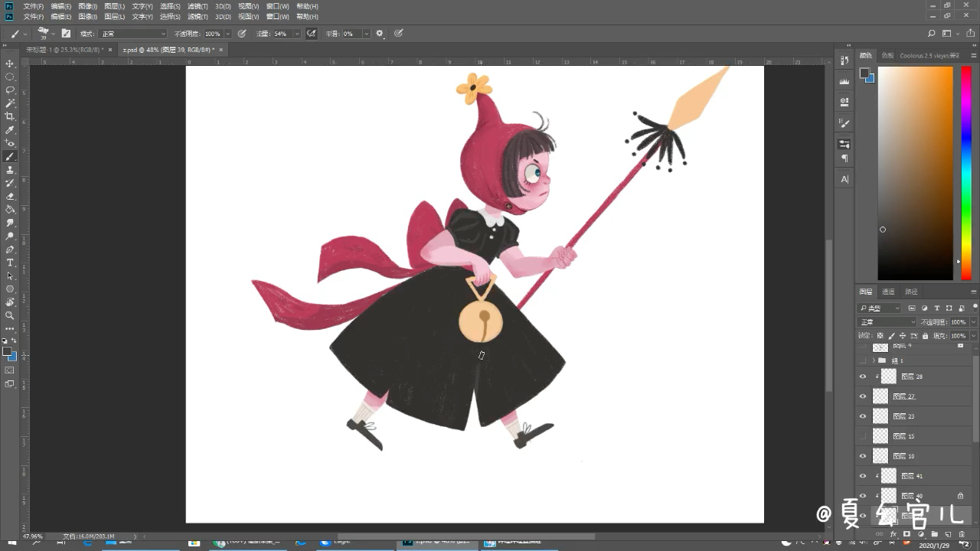Viewport: 980px width, 551px height.
Task: Open the Character panel 'A' icon
Action: click(x=844, y=179)
